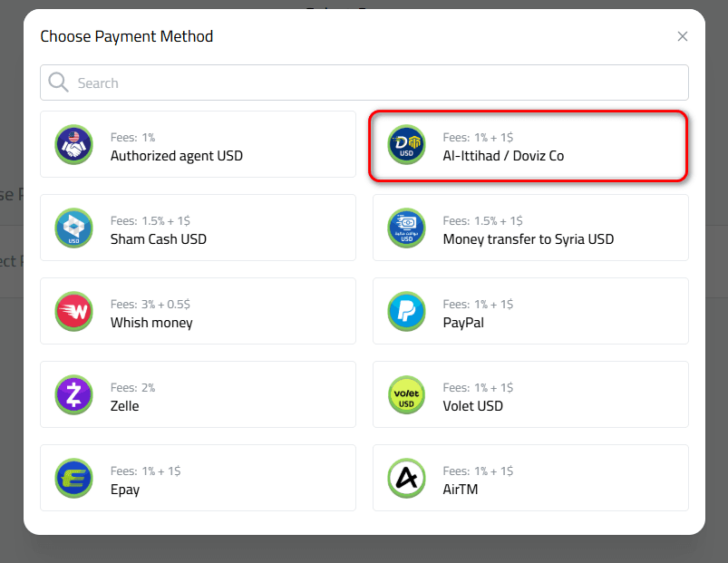The height and width of the screenshot is (563, 728).
Task: Select Volet USD payment method
Action: (x=530, y=394)
